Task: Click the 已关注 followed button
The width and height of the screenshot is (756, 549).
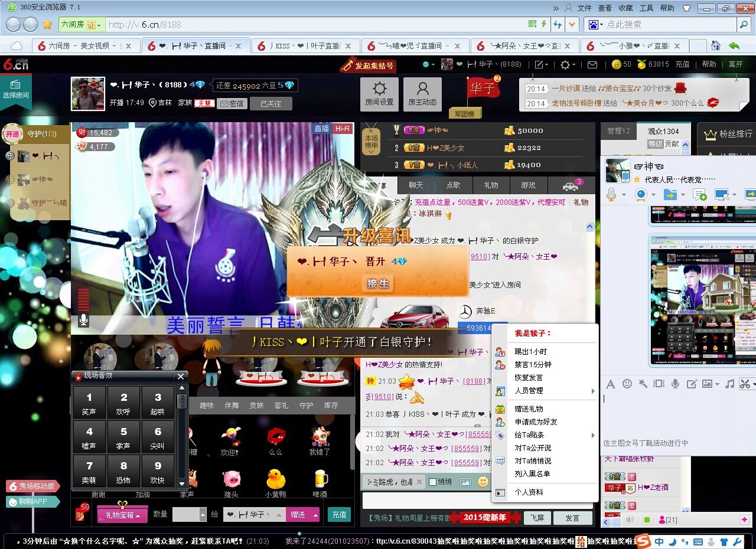Action: tap(271, 103)
